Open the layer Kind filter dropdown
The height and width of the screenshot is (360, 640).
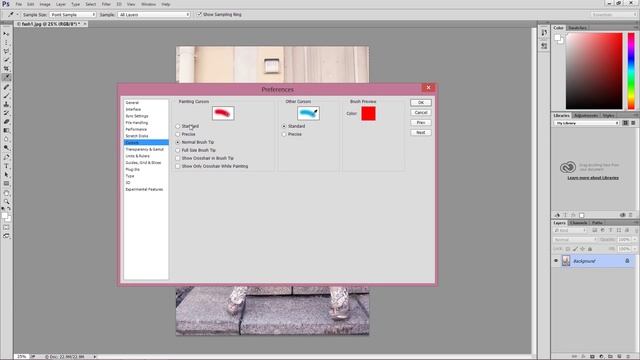(x=570, y=231)
